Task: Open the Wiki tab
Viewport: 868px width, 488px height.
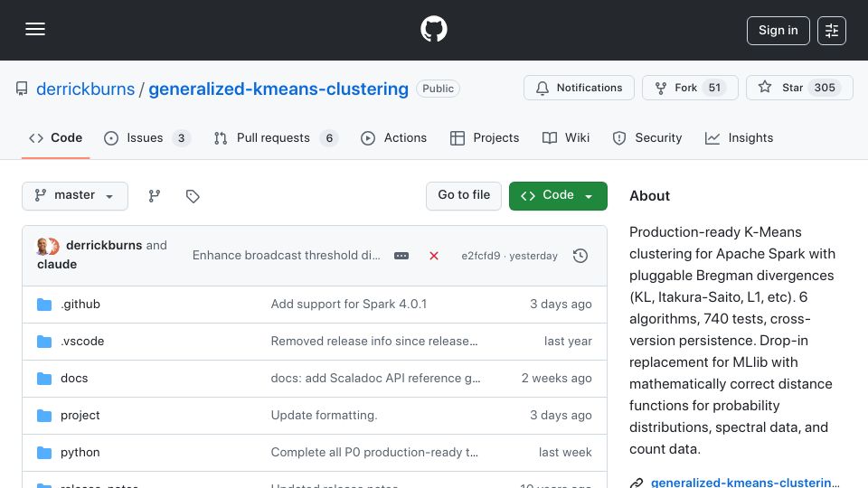Action: pyautogui.click(x=566, y=137)
